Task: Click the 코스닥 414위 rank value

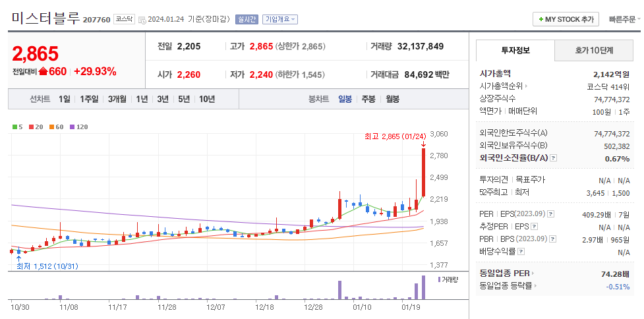Action: coord(608,87)
